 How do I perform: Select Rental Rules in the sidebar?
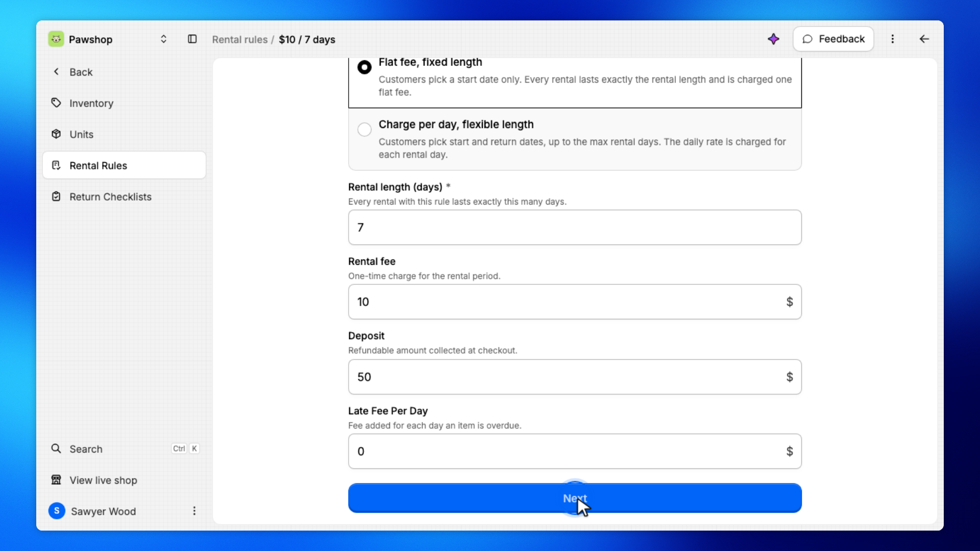[x=124, y=165]
